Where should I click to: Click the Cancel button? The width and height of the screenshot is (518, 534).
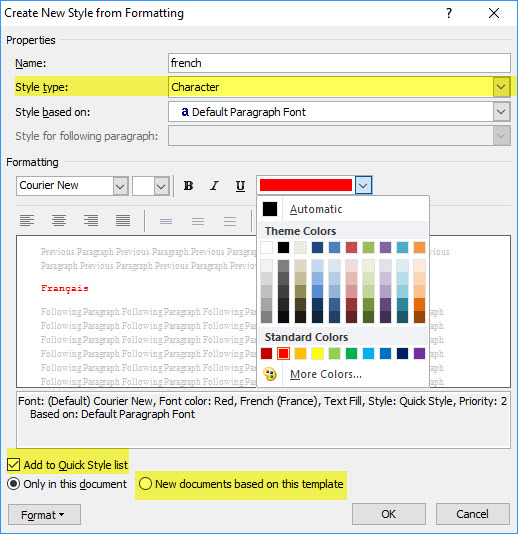pyautogui.click(x=472, y=514)
